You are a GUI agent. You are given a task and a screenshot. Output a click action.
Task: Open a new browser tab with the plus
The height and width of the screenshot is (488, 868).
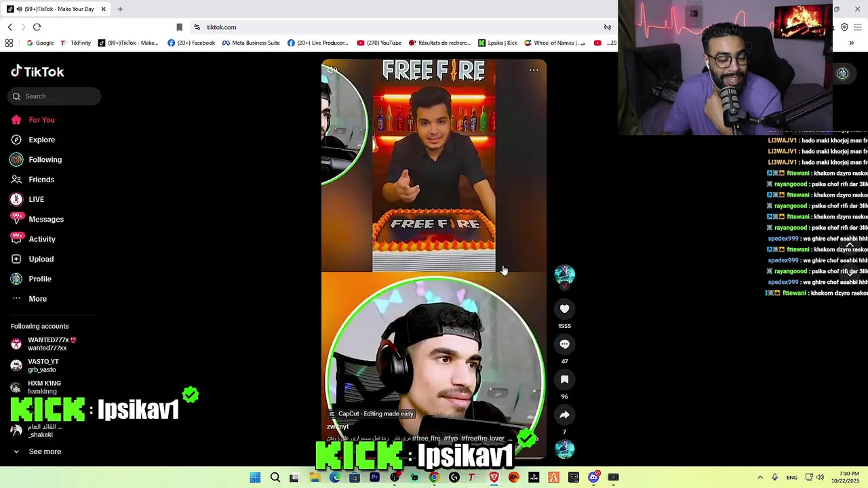(120, 9)
